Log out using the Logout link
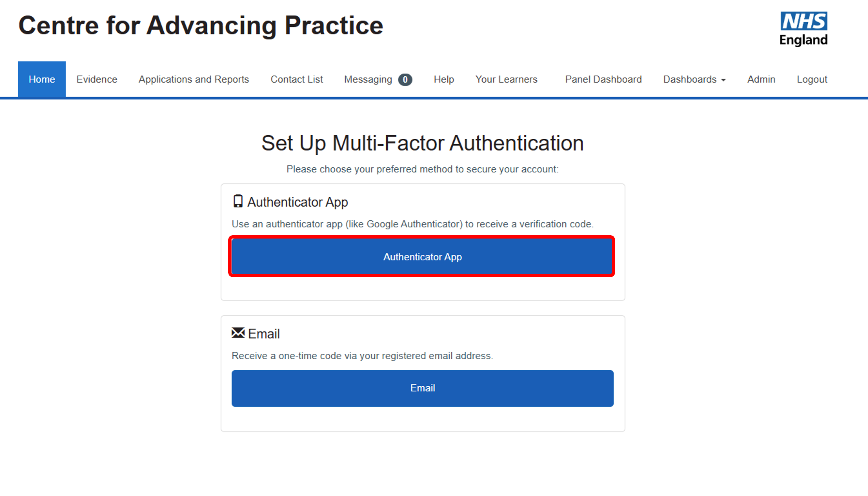The height and width of the screenshot is (496, 868). [812, 79]
